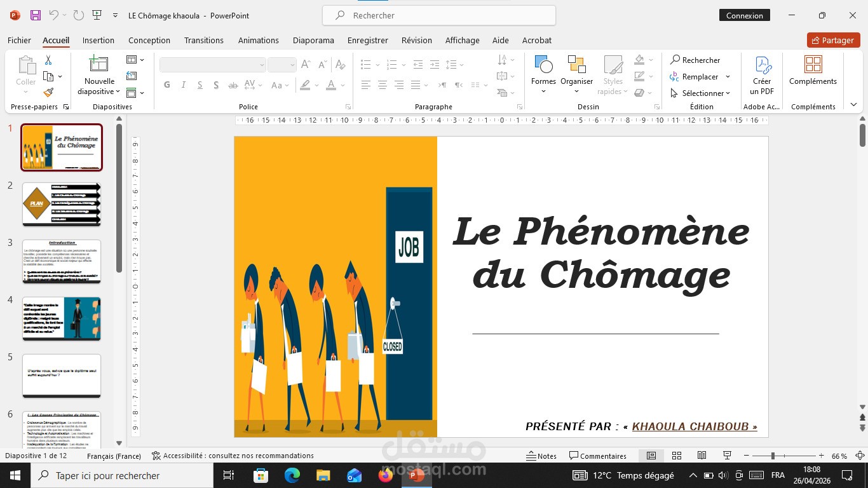Center the text alignment
The width and height of the screenshot is (868, 488).
click(x=383, y=85)
